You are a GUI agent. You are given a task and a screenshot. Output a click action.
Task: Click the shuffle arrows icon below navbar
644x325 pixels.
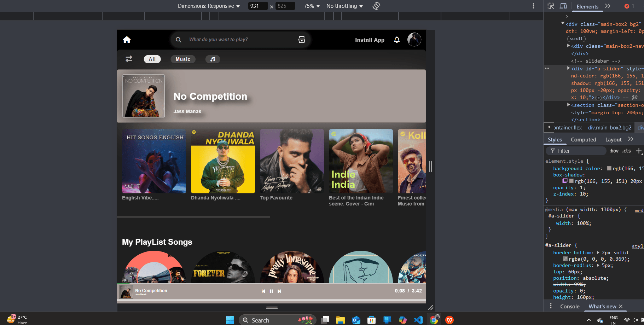click(x=129, y=59)
